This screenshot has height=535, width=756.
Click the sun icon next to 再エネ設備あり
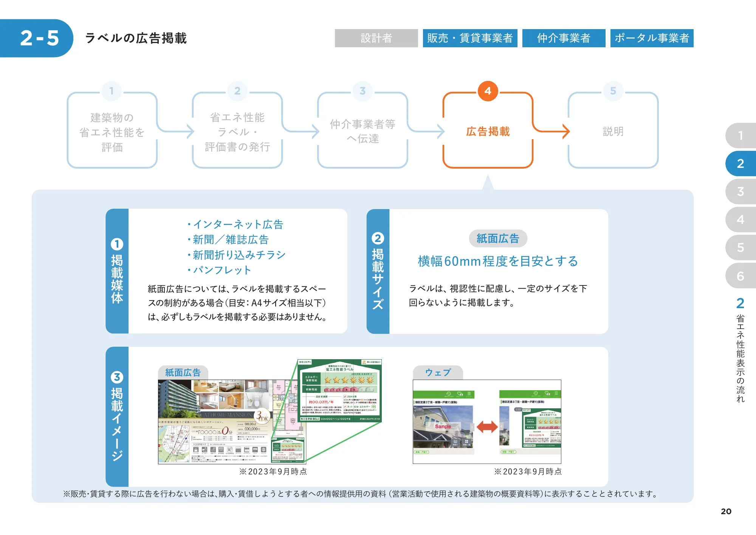[x=364, y=362]
